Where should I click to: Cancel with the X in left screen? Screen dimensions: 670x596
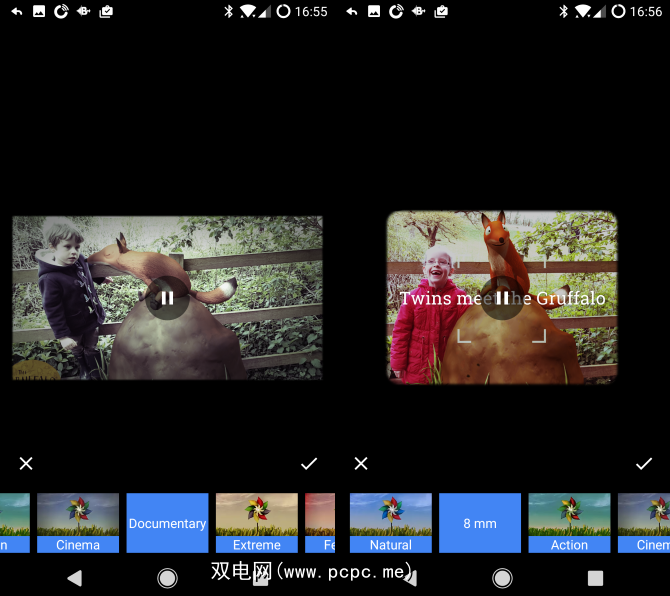tap(26, 463)
